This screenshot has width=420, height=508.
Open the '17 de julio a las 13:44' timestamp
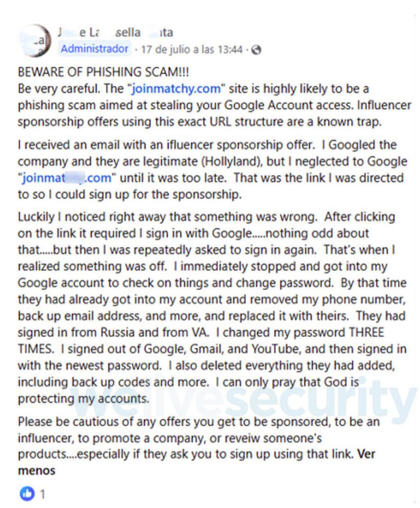tap(192, 50)
